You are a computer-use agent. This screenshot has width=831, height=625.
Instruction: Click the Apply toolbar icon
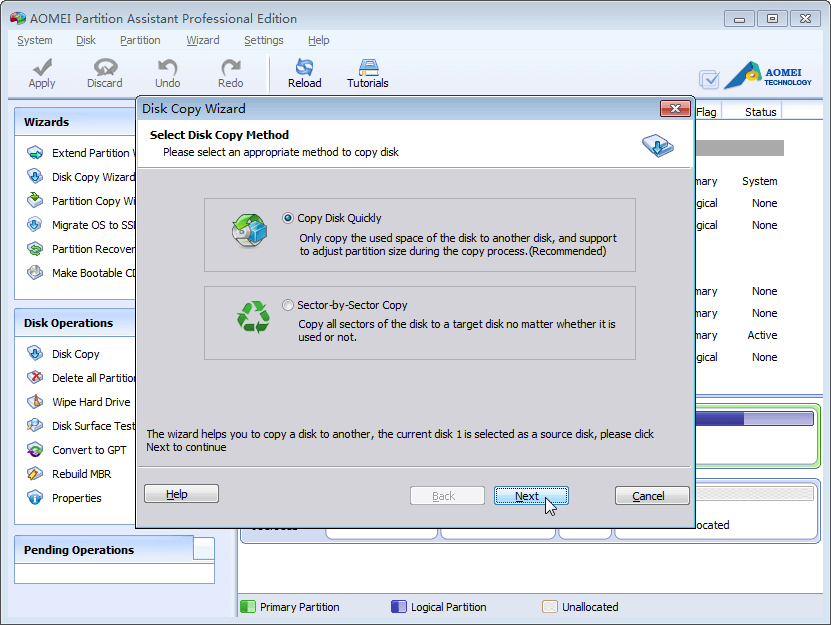click(x=41, y=72)
